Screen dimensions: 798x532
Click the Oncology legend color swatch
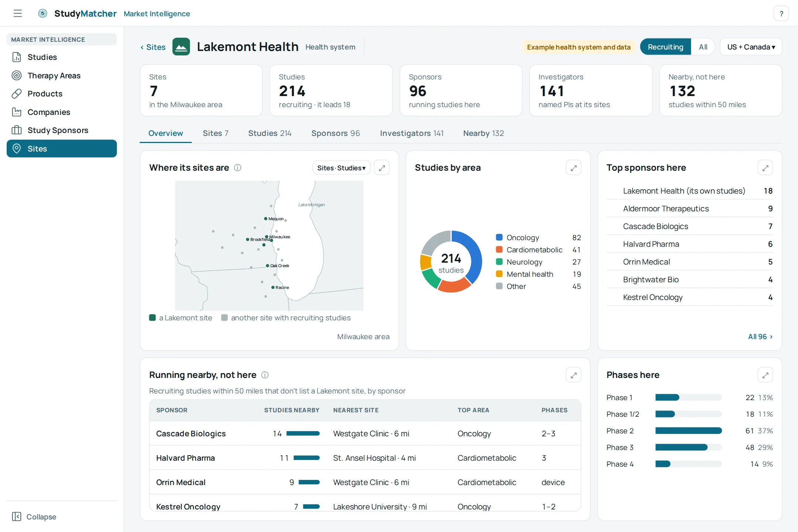499,237
